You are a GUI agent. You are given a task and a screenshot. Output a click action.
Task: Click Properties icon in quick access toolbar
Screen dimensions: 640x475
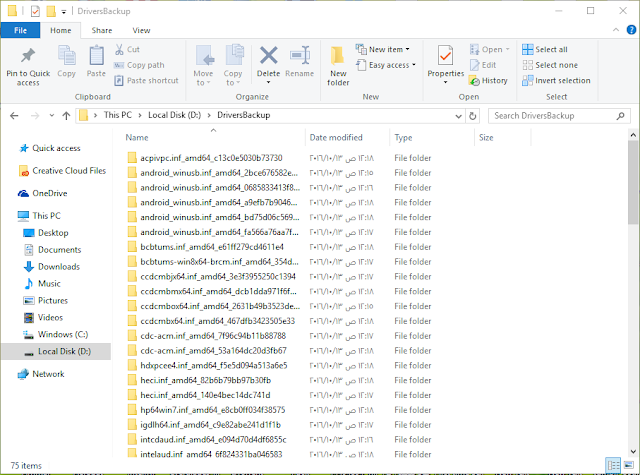tap(36, 11)
